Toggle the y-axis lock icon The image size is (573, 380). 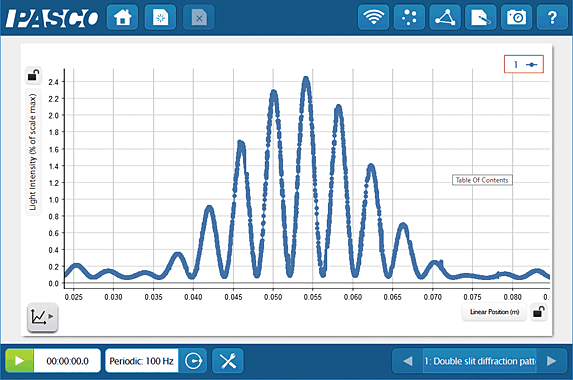[x=34, y=75]
